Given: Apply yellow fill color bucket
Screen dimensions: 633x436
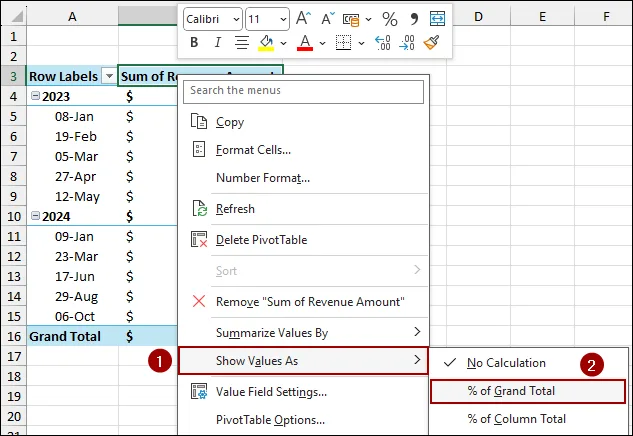Looking at the screenshot, I should coord(266,43).
